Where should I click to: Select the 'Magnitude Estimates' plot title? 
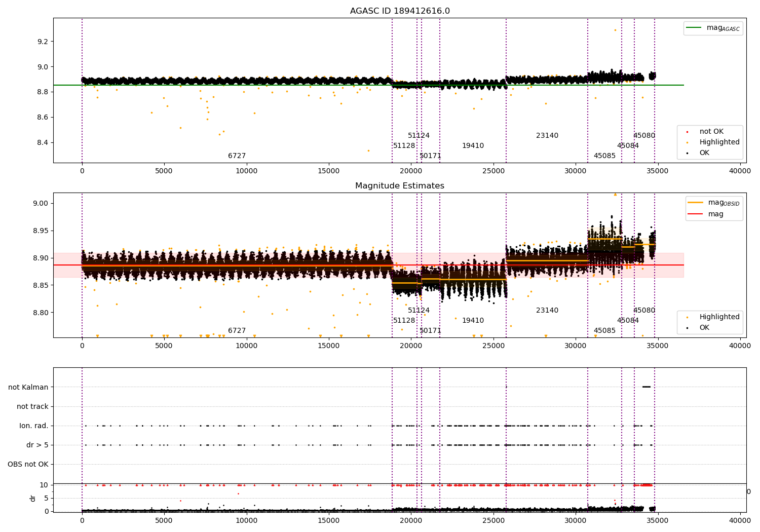(x=400, y=186)
